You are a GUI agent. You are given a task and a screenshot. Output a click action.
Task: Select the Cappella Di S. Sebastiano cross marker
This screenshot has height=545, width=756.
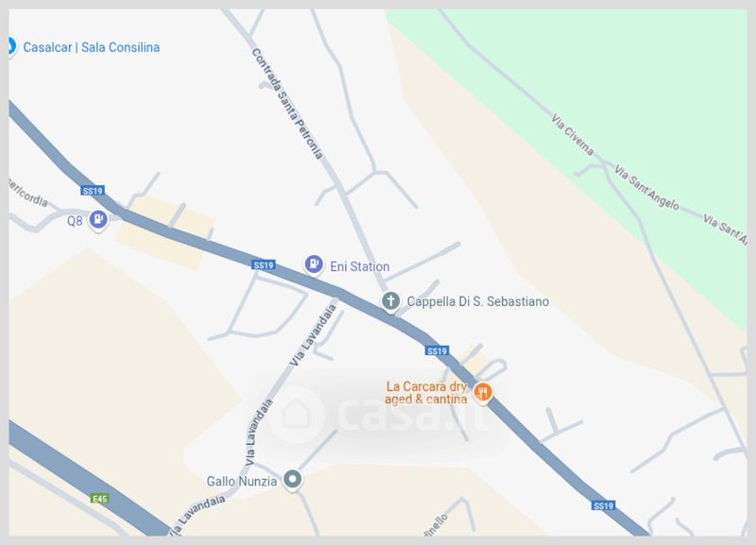point(391,301)
